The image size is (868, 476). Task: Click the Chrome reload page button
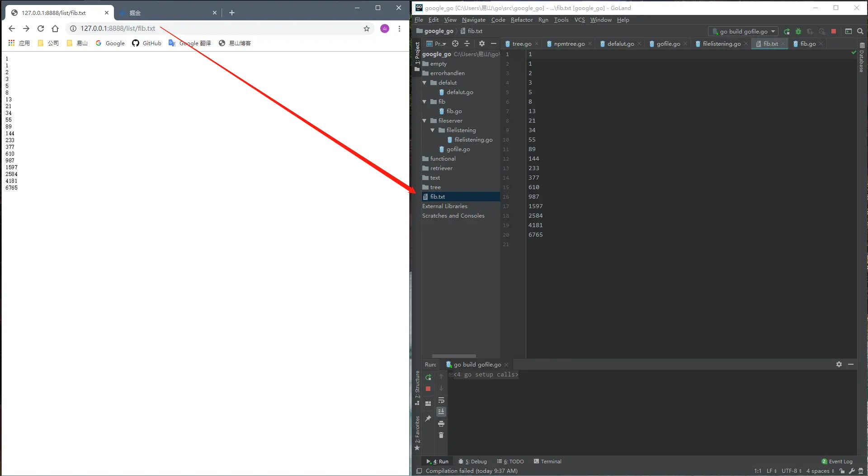pyautogui.click(x=41, y=29)
